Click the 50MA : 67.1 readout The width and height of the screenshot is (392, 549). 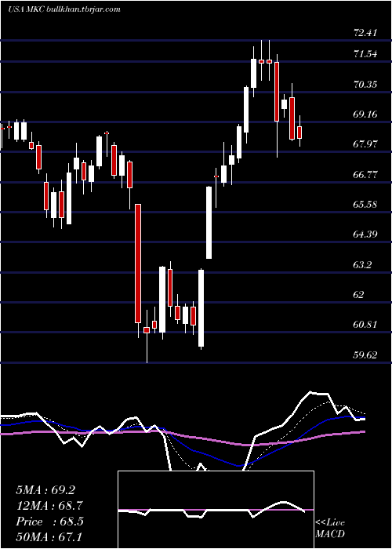click(x=49, y=536)
